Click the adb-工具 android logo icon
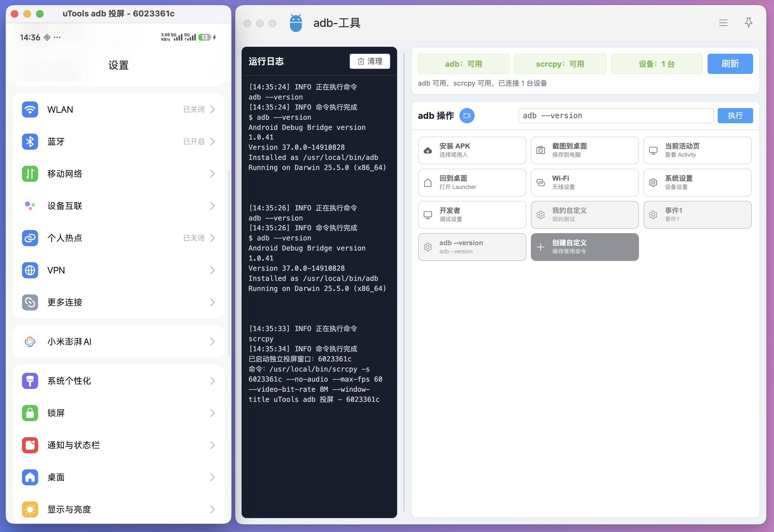 point(296,23)
